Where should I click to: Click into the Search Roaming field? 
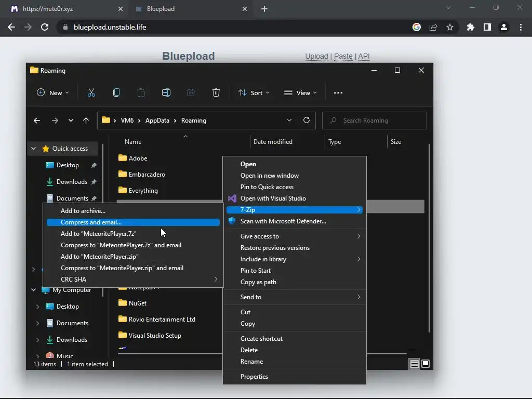[x=374, y=121]
